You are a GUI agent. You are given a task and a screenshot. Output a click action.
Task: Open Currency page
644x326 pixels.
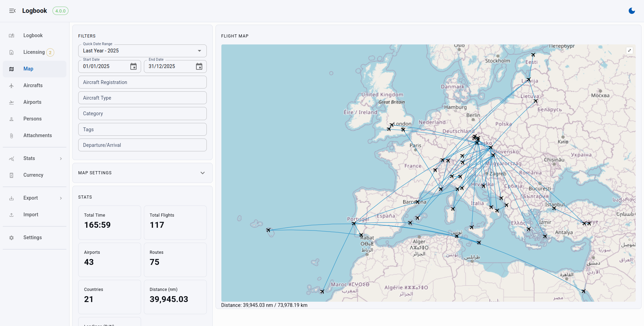pyautogui.click(x=34, y=175)
